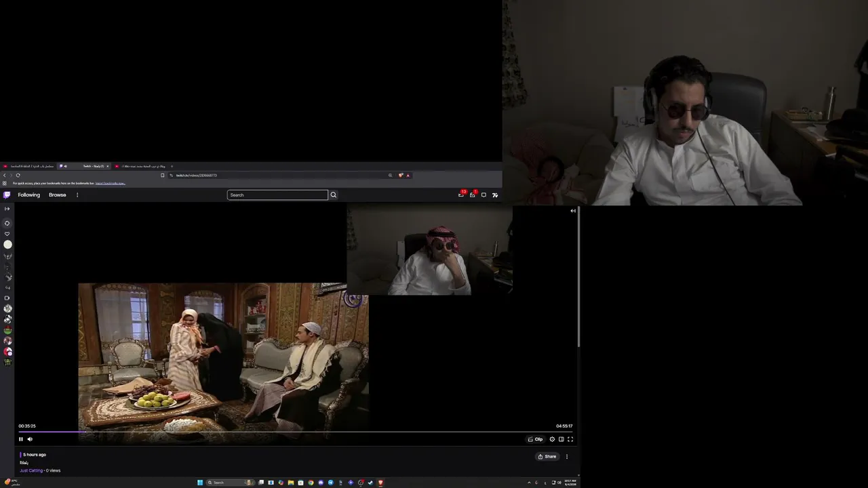Open a new browser tab
The width and height of the screenshot is (868, 488).
point(172,166)
